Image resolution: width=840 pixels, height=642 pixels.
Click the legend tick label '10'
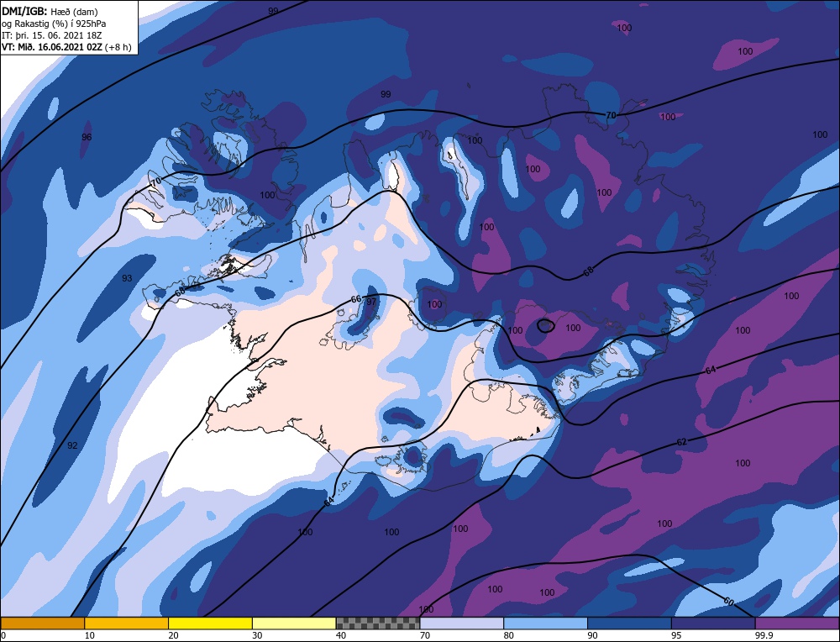pyautogui.click(x=89, y=635)
